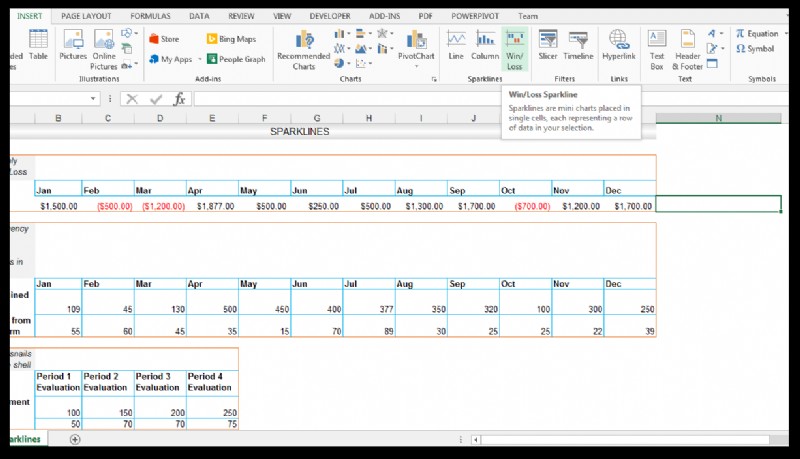Open the Name Box dropdown arrow

[93, 98]
